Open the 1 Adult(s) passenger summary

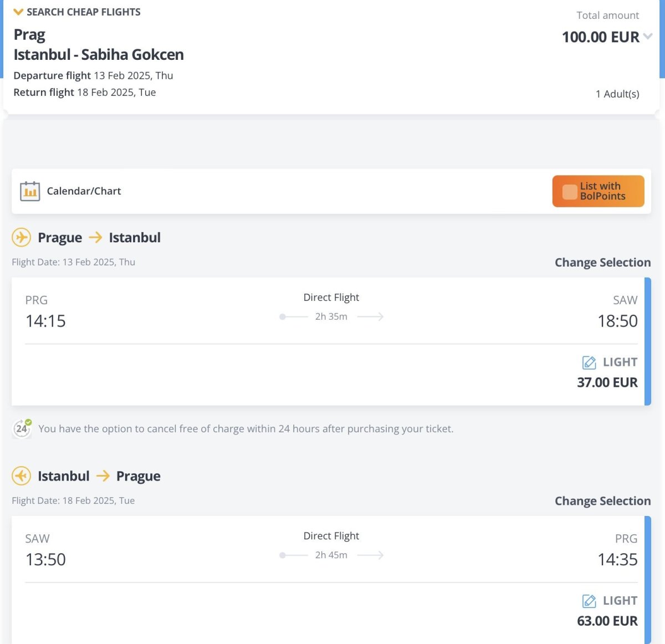click(617, 94)
